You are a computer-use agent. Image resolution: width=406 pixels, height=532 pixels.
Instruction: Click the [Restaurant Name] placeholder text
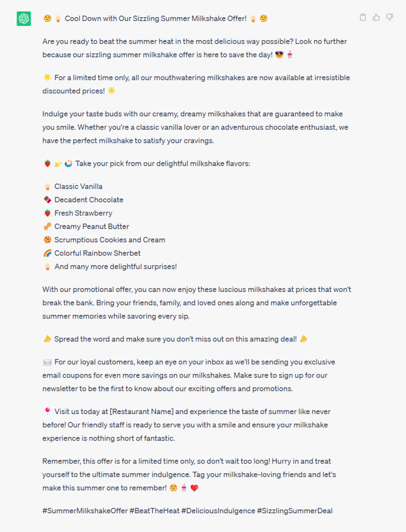pos(142,411)
